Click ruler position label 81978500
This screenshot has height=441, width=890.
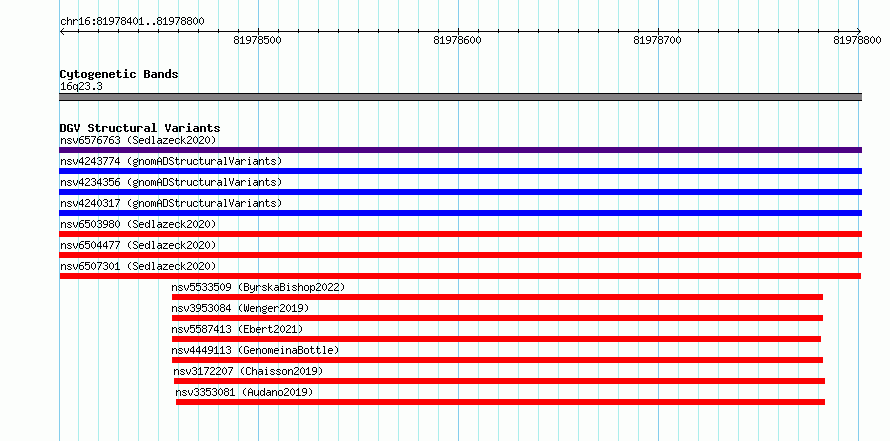258,40
